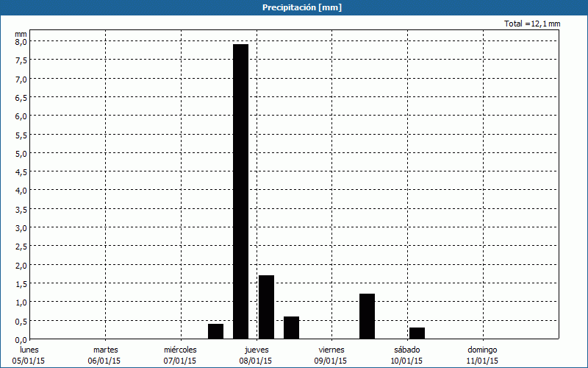588x368 pixels.
Task: Click the 'Precipitación [mm]' chart title
Action: [x=301, y=7]
